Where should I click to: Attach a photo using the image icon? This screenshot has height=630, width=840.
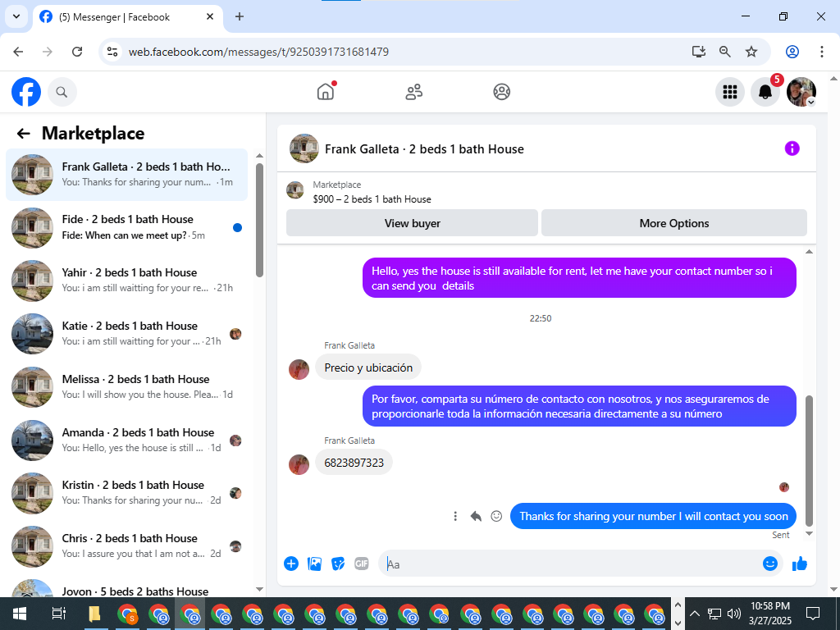[x=314, y=564]
